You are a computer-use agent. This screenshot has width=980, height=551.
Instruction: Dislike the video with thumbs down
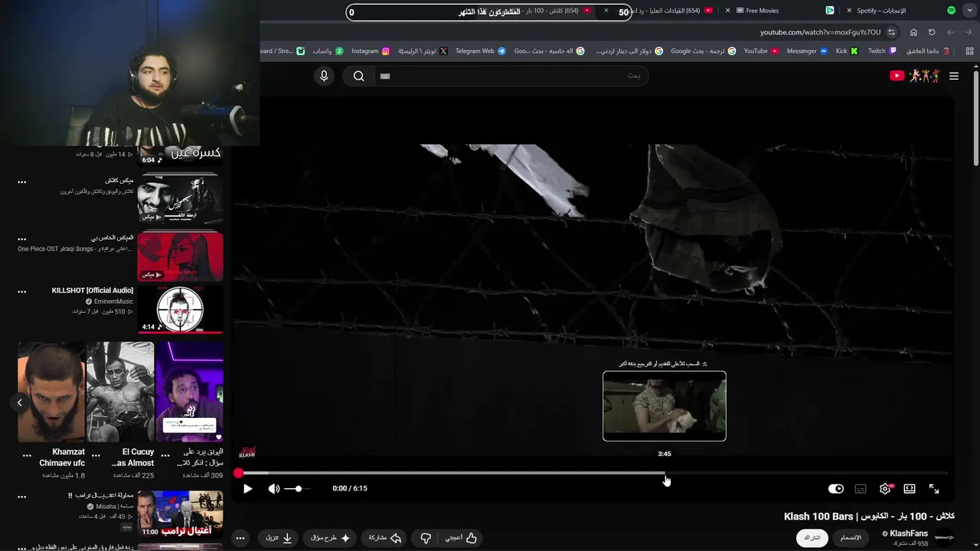click(426, 538)
